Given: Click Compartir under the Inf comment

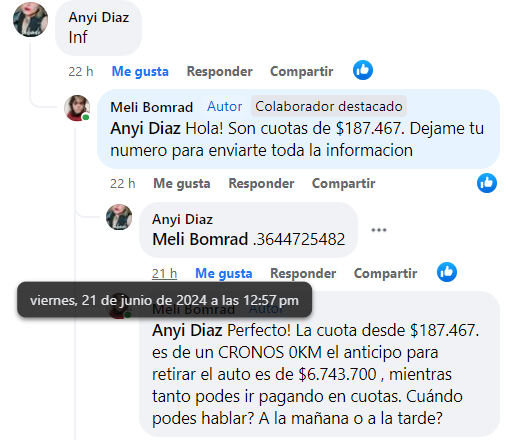Looking at the screenshot, I should 302,71.
